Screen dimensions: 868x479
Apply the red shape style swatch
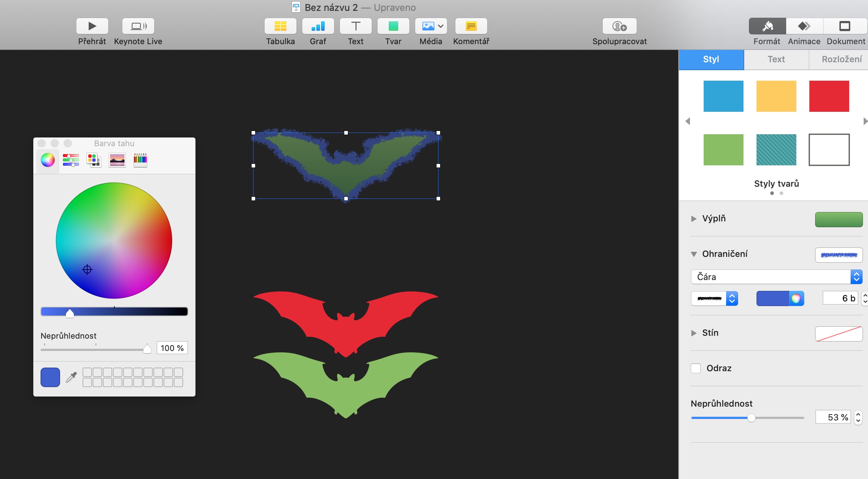pos(829,96)
